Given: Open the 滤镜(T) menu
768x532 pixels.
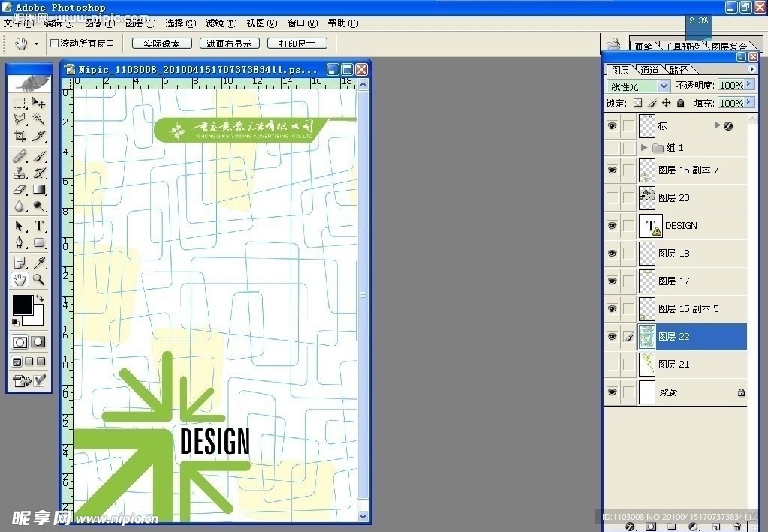Looking at the screenshot, I should [x=221, y=23].
